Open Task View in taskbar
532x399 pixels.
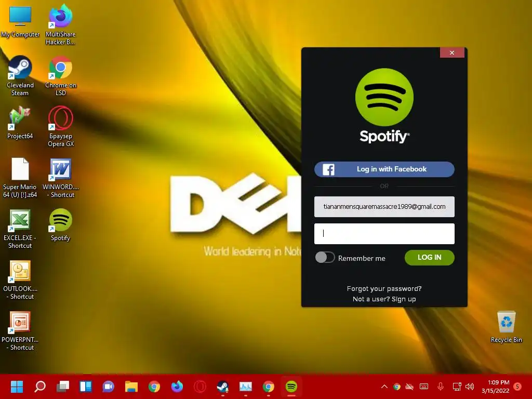[x=63, y=387]
